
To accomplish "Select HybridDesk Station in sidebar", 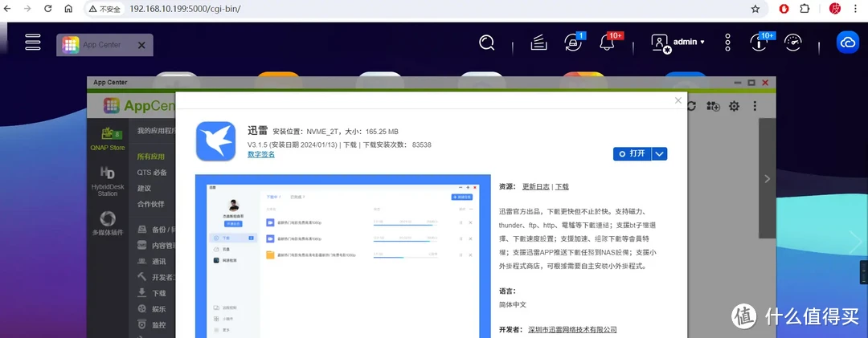I will click(108, 181).
